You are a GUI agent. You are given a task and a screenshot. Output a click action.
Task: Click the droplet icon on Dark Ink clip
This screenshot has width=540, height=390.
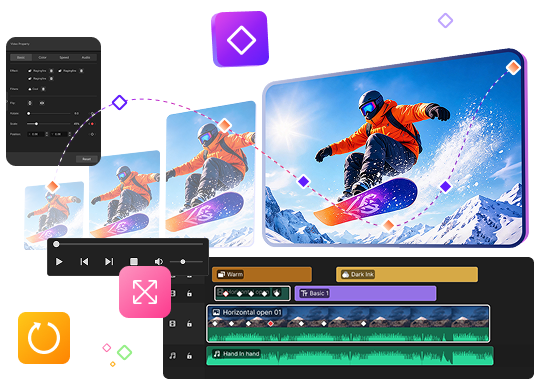coord(345,275)
